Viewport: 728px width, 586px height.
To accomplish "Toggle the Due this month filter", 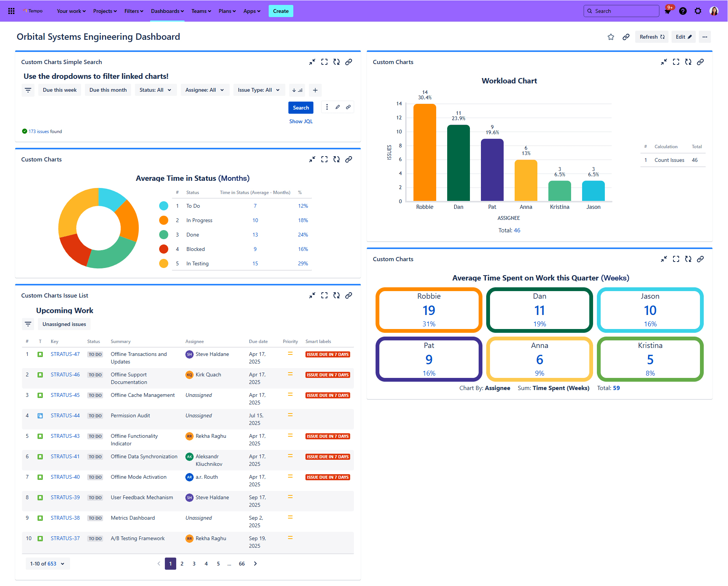I will tap(108, 90).
